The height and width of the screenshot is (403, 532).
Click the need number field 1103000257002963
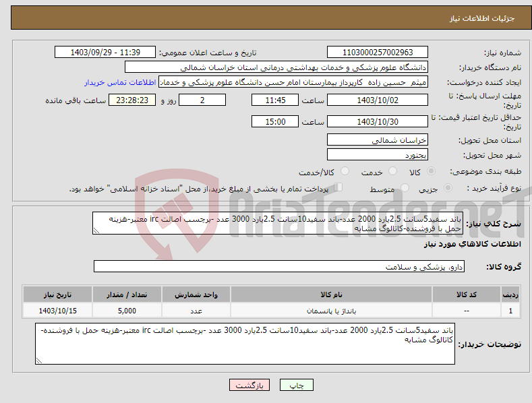pos(378,53)
